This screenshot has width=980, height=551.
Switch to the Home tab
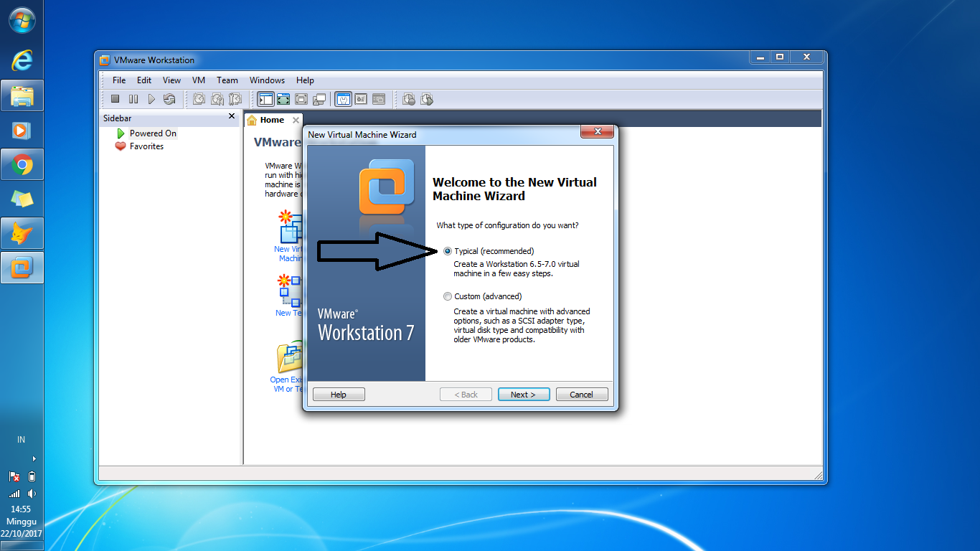[x=272, y=120]
